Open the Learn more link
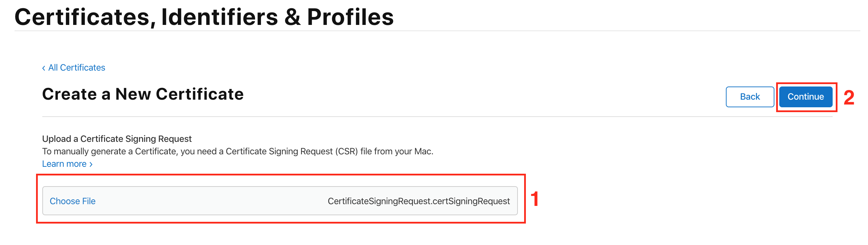This screenshot has width=868, height=245. tap(64, 164)
